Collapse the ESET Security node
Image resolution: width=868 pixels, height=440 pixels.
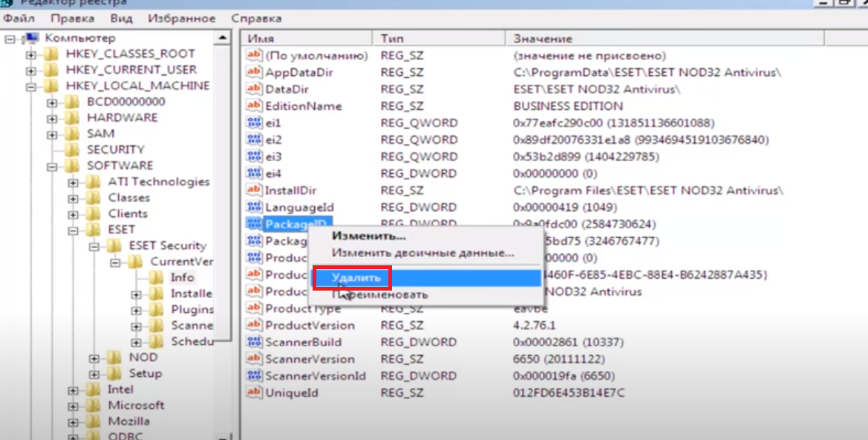coord(94,247)
